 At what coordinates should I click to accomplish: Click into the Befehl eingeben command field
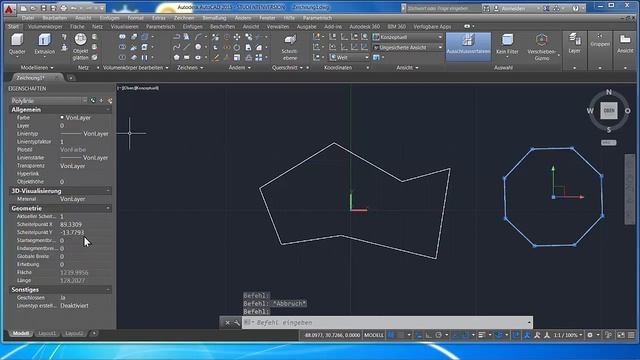pos(387,322)
